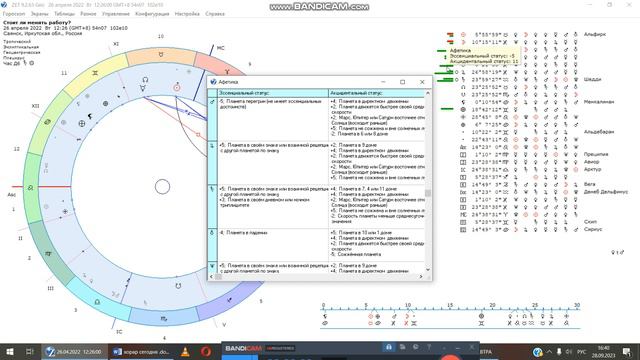Click the Gemini sign segment on the wheel
Screen dimensions: 640x360
[95, 73]
